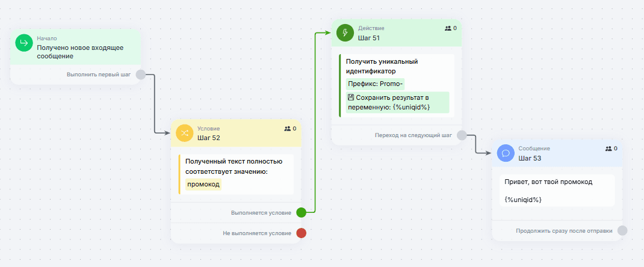Click the users icon on Шаг 52
644x267 pixels.
pyautogui.click(x=288, y=128)
